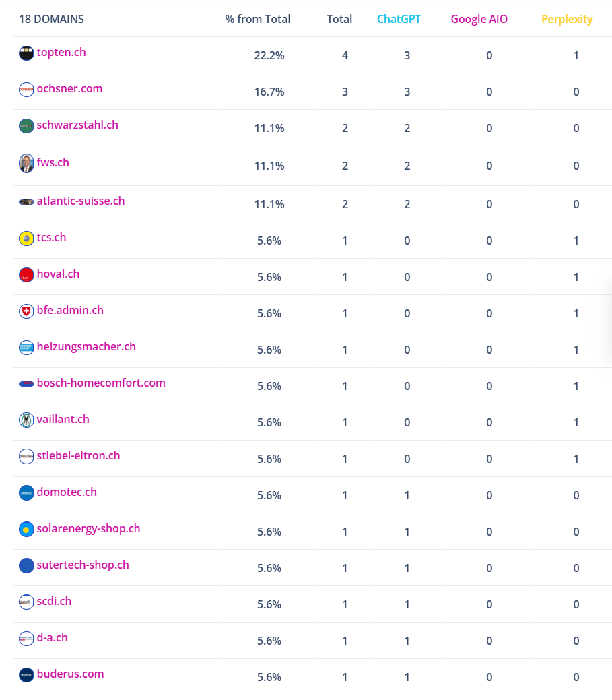Open the stiebel-eltron.ch domain link
This screenshot has height=700, width=612.
click(78, 455)
